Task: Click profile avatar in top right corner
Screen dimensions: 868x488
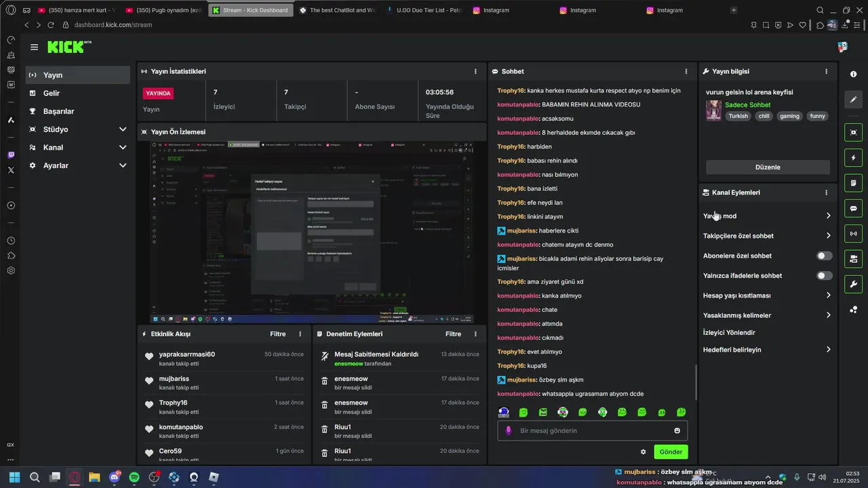Action: point(843,47)
